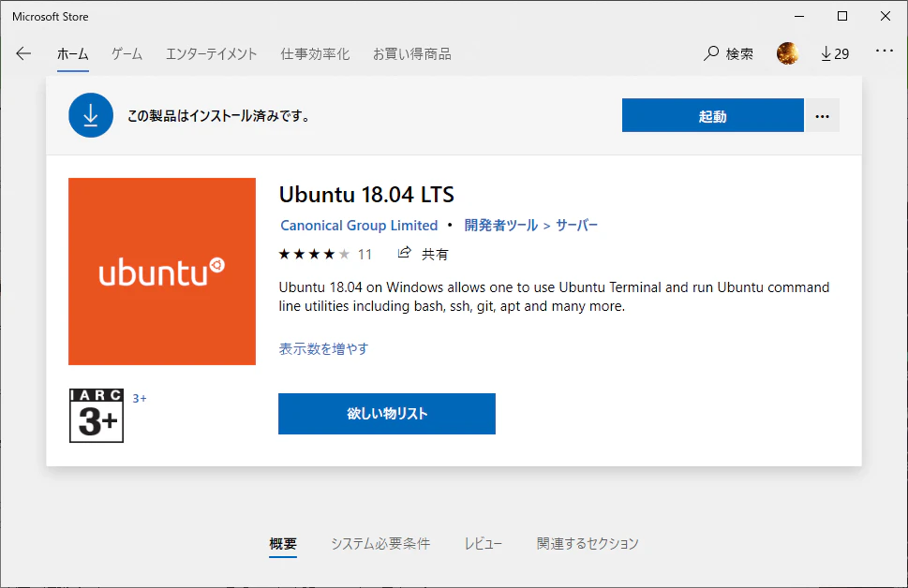
Task: Click the この製品はインストール済みです message
Action: click(218, 116)
